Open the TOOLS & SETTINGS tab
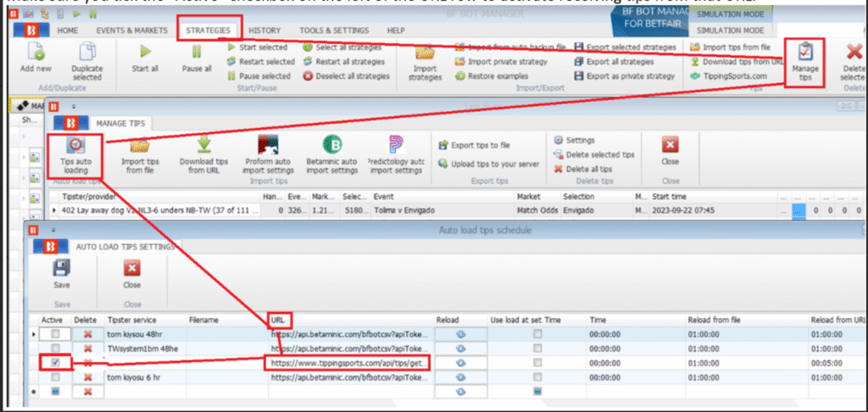This screenshot has height=412, width=868. pos(334,31)
